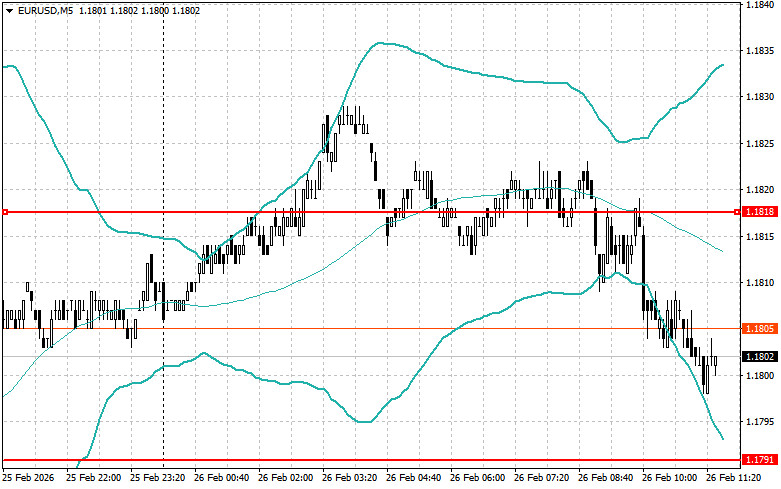The width and height of the screenshot is (781, 489).
Task: Click the current price label 1.1802
Action: coord(760,357)
